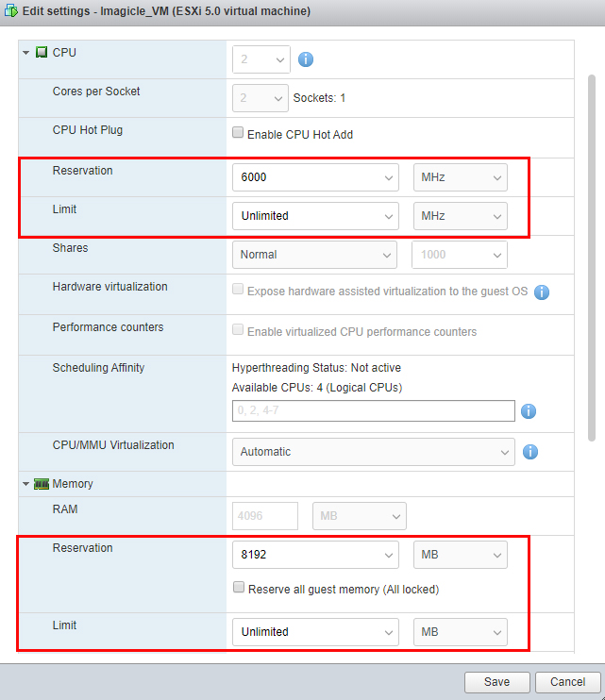The height and width of the screenshot is (700, 605).
Task: Click the Scheduling Affinity input field
Action: pyautogui.click(x=373, y=410)
